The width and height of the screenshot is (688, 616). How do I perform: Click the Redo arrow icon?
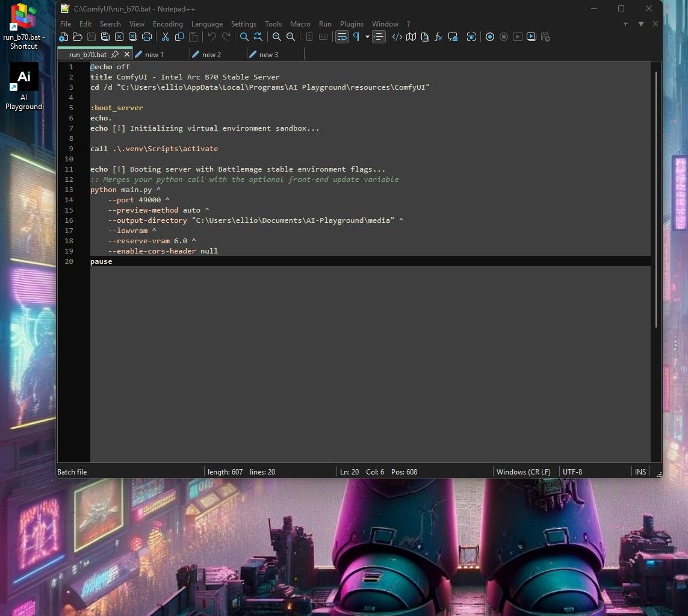pyautogui.click(x=226, y=37)
